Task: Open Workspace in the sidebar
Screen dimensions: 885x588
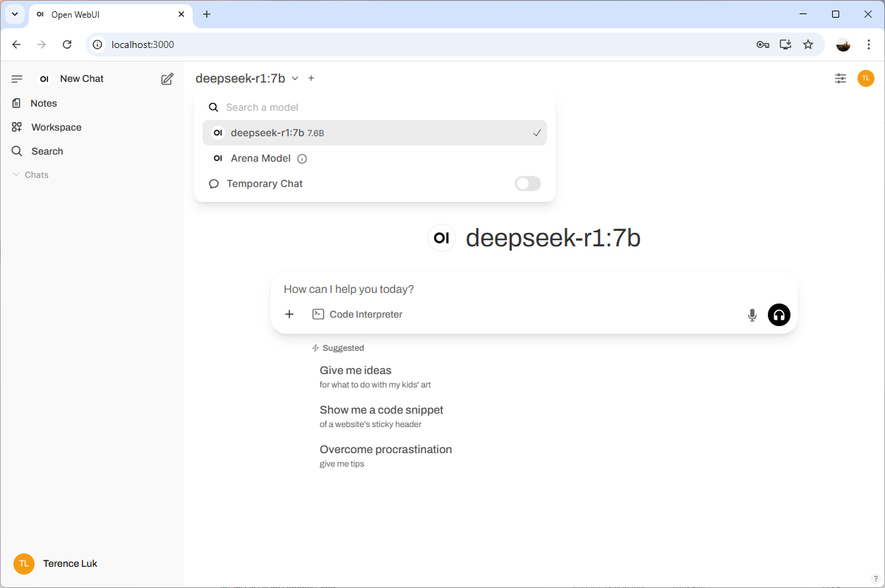Action: click(56, 127)
